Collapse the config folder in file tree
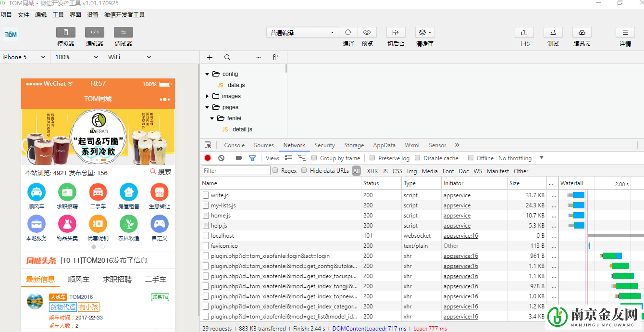 point(208,74)
